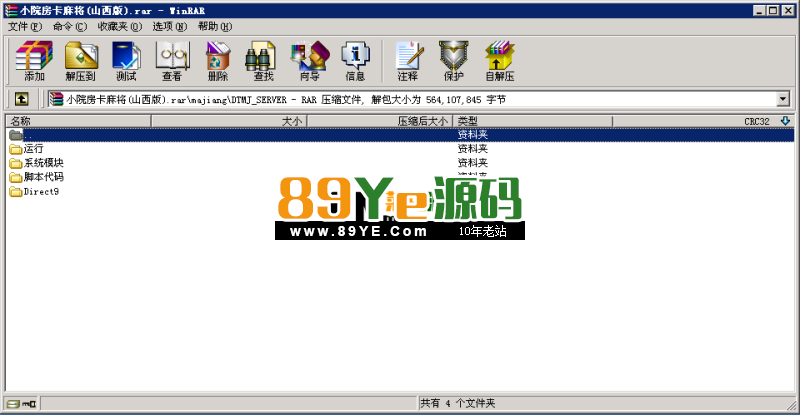Launch the 向导 (Wizard) tool
The height and width of the screenshot is (415, 800).
click(310, 61)
